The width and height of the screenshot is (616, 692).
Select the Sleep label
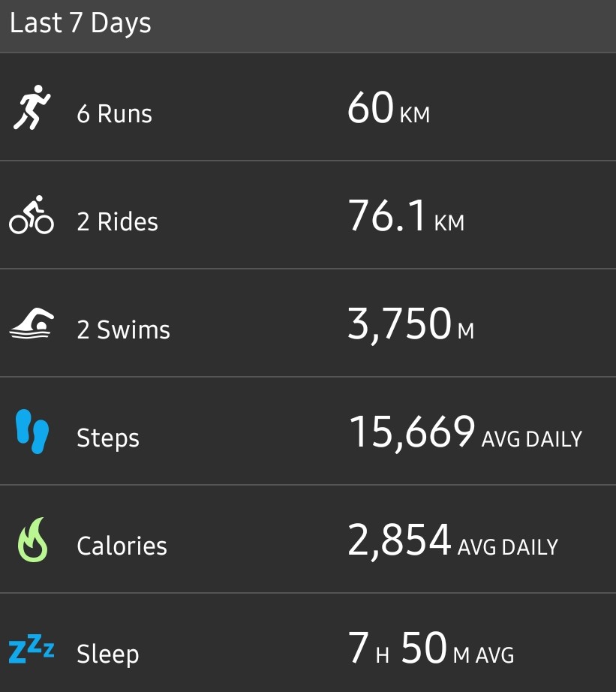[x=107, y=654]
